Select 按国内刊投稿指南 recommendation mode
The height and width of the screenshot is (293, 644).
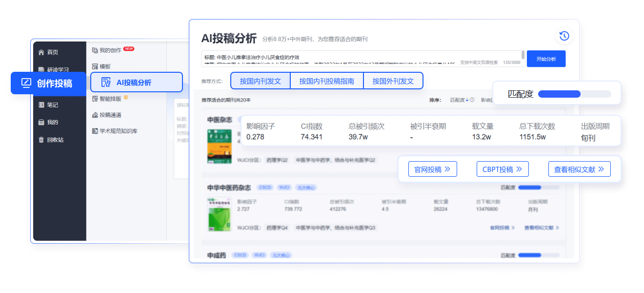coord(327,81)
